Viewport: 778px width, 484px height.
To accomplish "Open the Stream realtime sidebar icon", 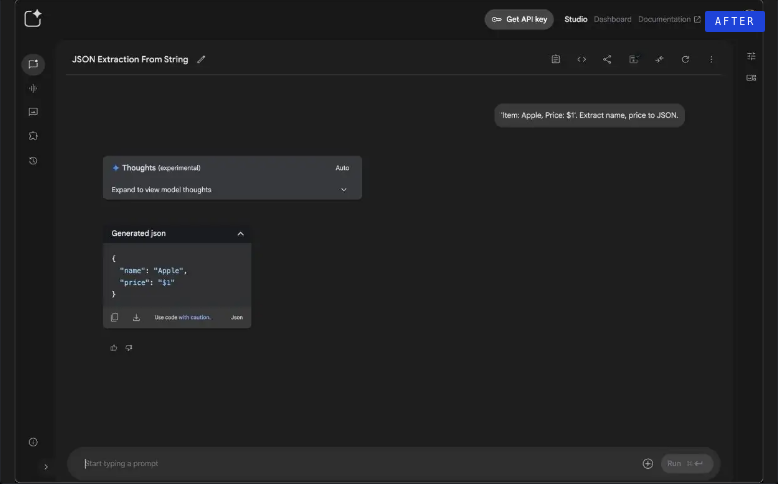I will coord(33,88).
